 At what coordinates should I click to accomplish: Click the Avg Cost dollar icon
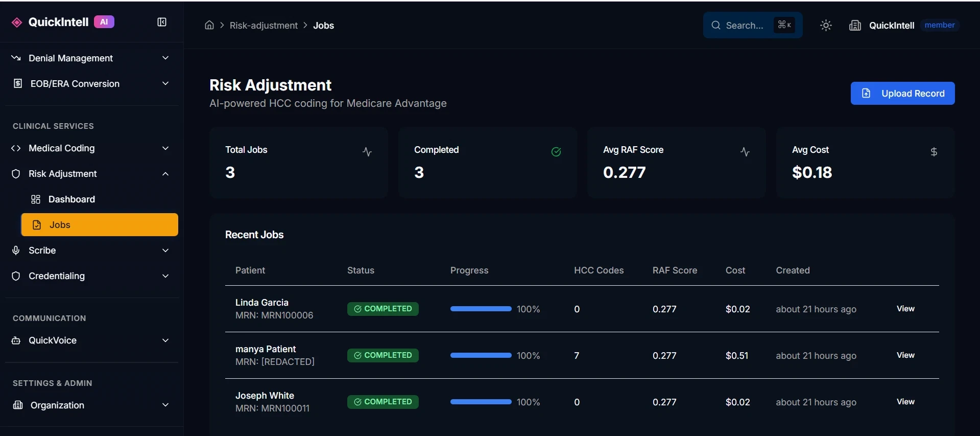click(934, 152)
